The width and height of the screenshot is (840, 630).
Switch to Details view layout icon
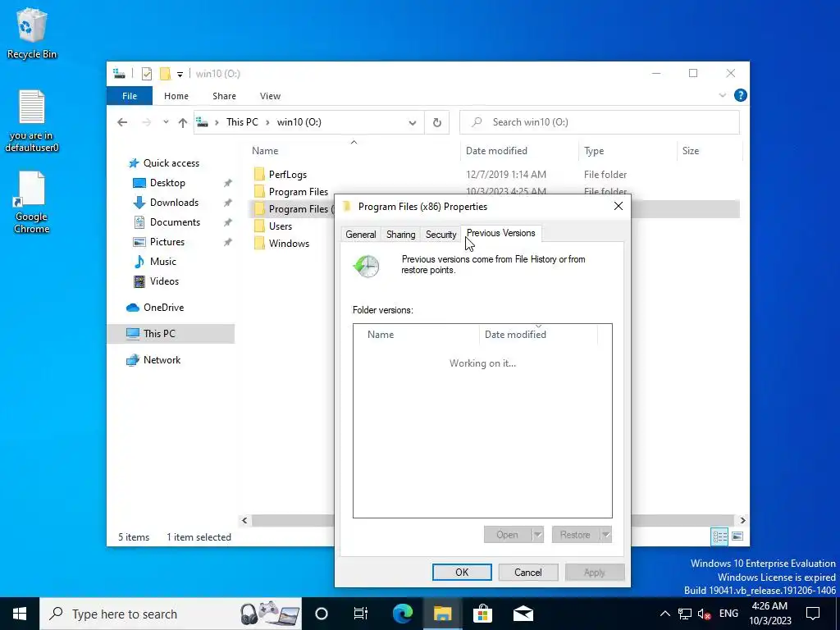pos(719,536)
